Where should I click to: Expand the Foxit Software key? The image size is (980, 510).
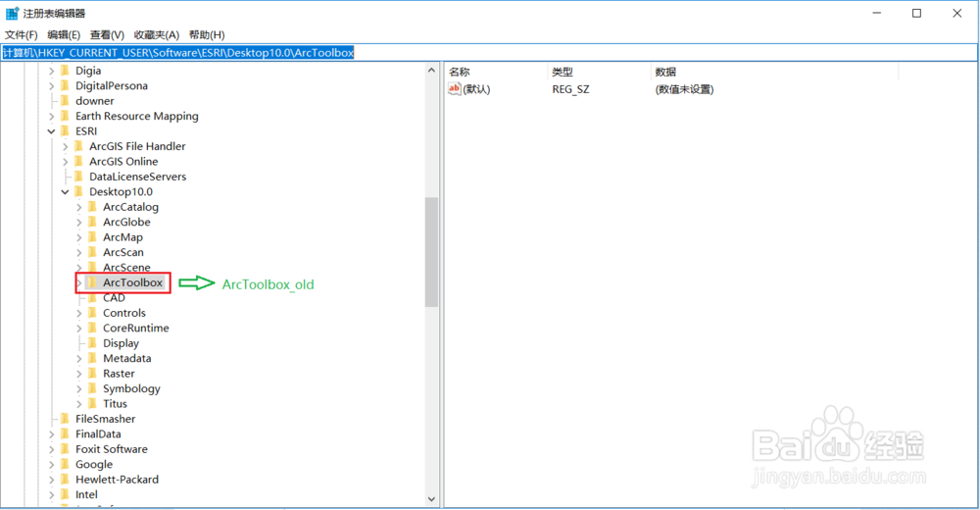coord(52,449)
